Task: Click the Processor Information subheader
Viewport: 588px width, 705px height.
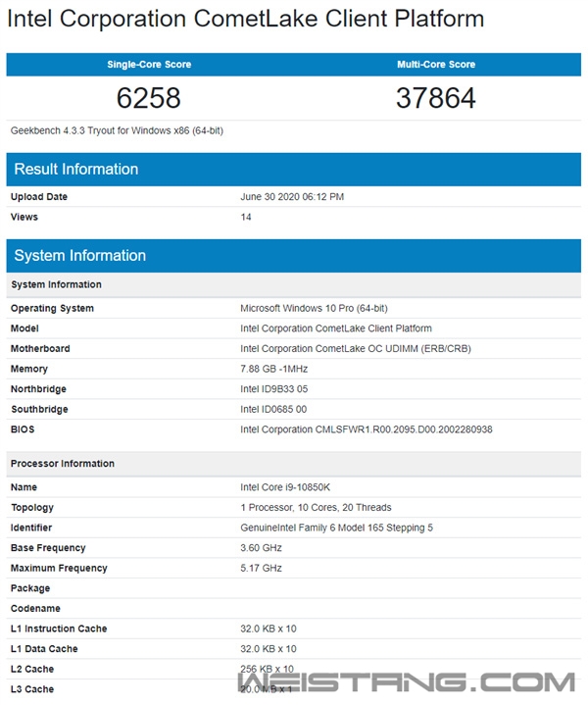Action: pos(63,463)
